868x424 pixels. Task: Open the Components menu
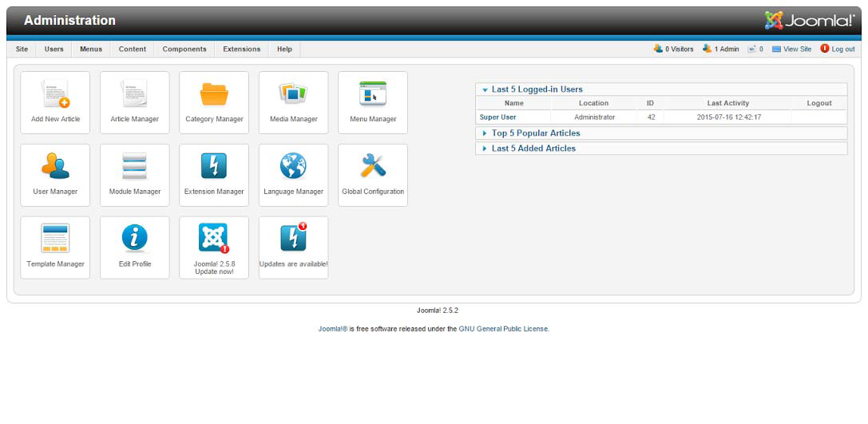pos(185,50)
